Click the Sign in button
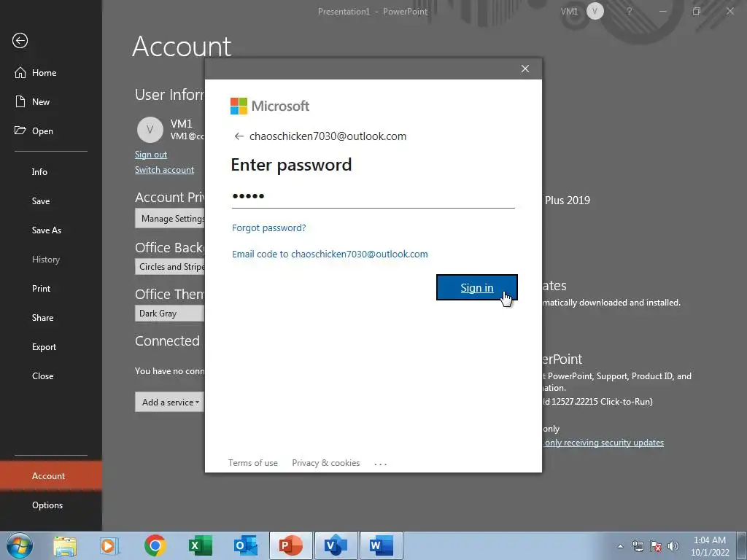This screenshot has height=560, width=747. 477,287
